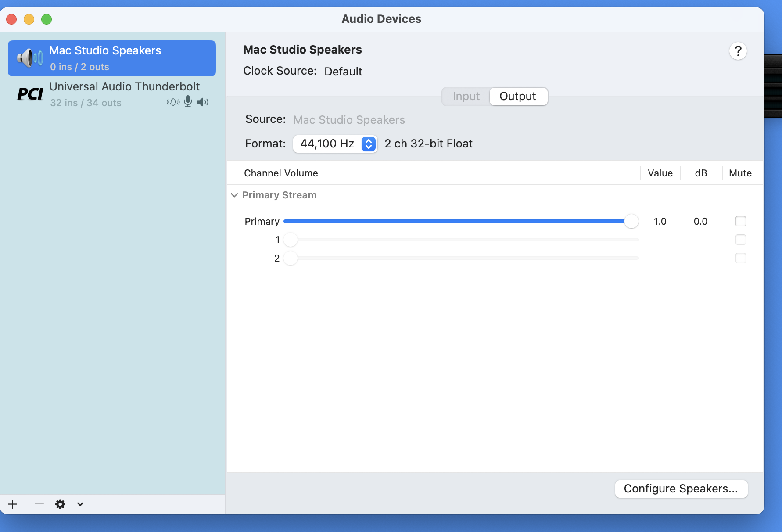Mute channel 1
This screenshot has width=782, height=532.
(741, 240)
